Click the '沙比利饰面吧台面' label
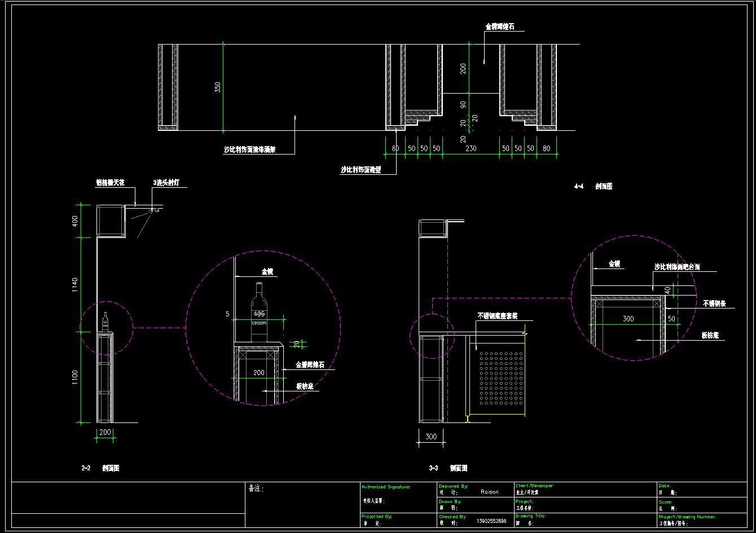The width and height of the screenshot is (756, 533). pyautogui.click(x=677, y=267)
